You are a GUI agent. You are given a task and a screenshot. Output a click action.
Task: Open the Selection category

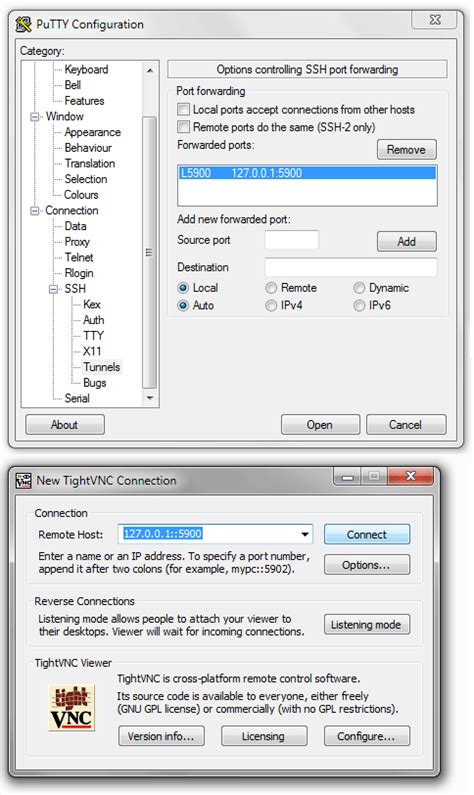pos(86,179)
